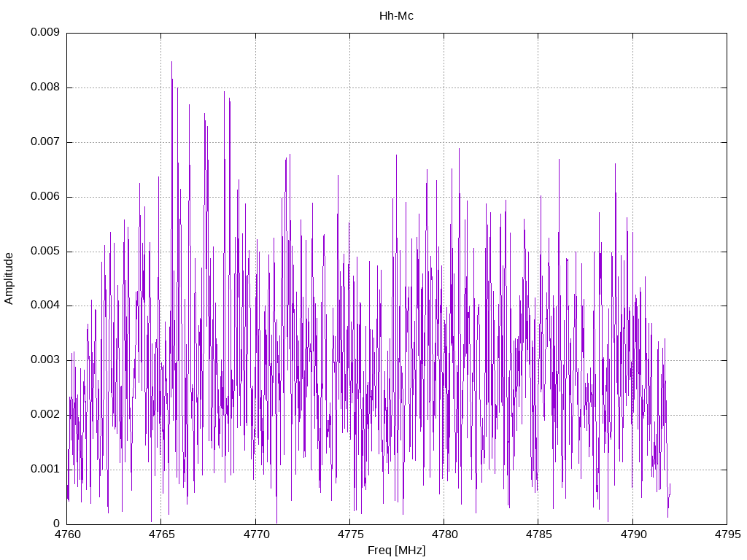Click the "Freq [MHz]" x-axis label
Image resolution: width=747 pixels, height=560 pixels.
click(x=396, y=551)
